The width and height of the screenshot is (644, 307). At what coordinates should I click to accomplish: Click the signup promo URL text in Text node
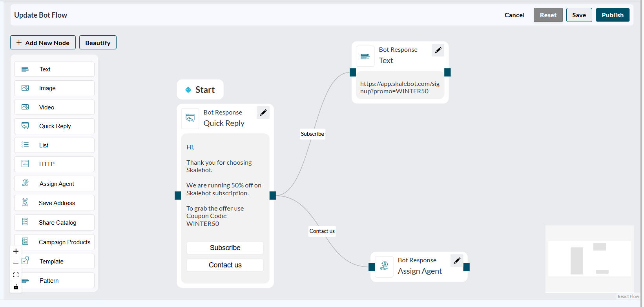tap(400, 87)
